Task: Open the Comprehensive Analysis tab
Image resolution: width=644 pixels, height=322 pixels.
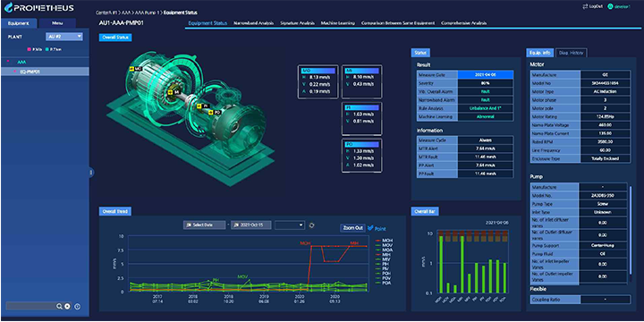Action: (x=463, y=23)
